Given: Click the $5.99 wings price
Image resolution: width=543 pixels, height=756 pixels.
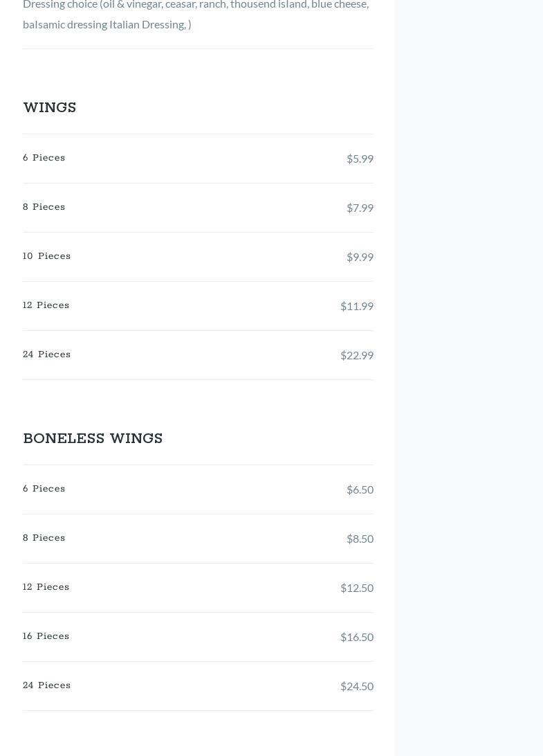Looking at the screenshot, I should coord(360,159).
